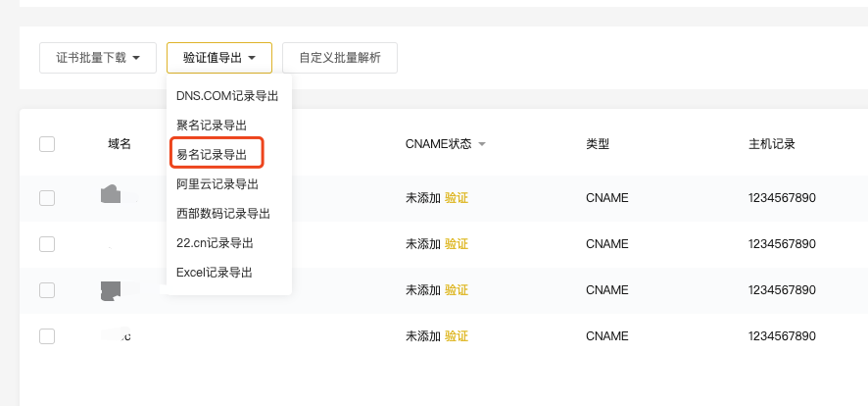Choose Excel记录导出 option
The height and width of the screenshot is (406, 868).
coord(215,272)
